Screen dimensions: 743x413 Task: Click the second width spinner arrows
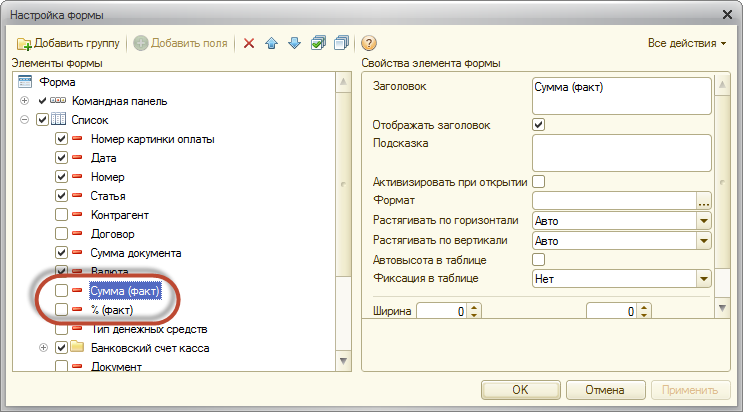point(643,311)
